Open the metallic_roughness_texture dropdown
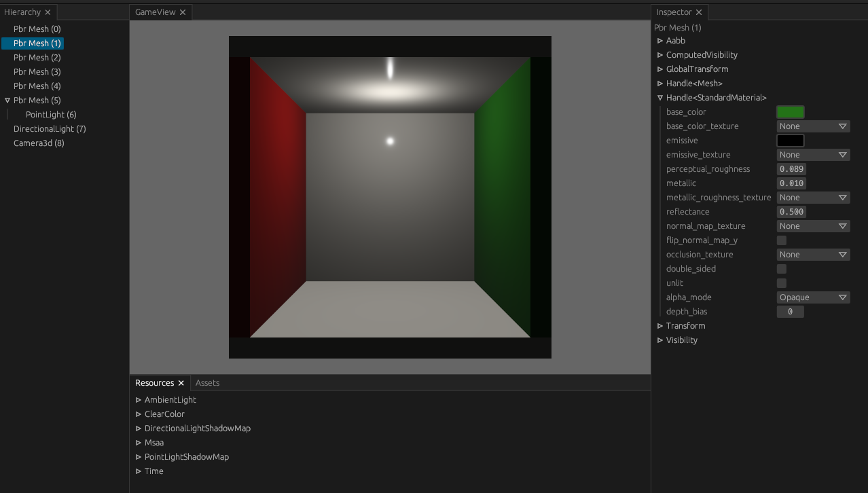This screenshot has width=868, height=493. [x=814, y=198]
